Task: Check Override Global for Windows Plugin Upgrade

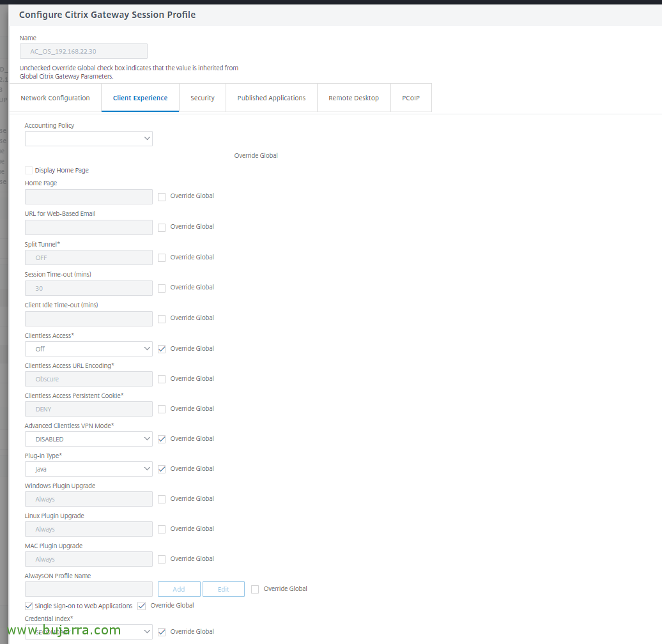Action: 162,499
